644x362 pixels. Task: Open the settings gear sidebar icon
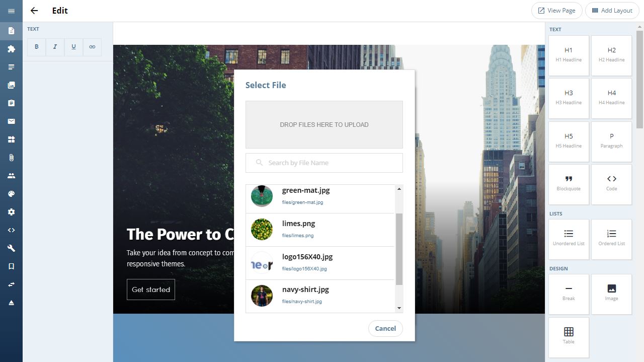tap(11, 212)
